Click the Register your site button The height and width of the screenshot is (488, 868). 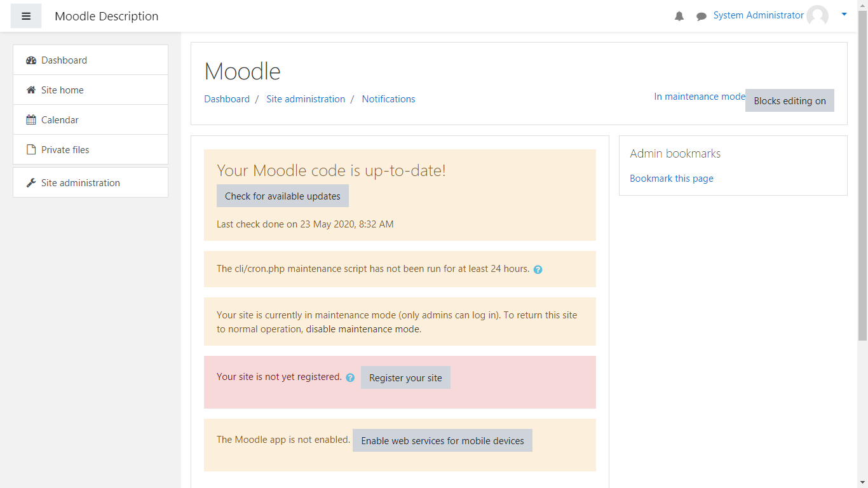[x=405, y=378]
